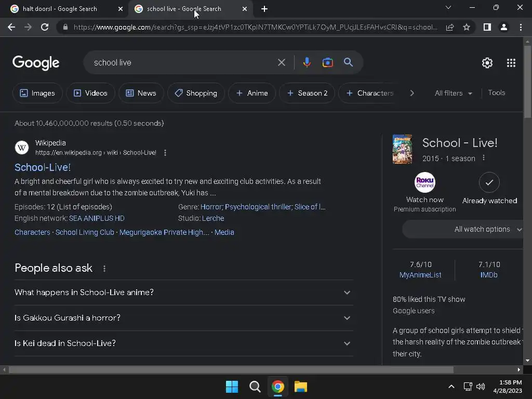Image resolution: width=532 pixels, height=399 pixels.
Task: Clear the search box with X
Action: pos(281,62)
